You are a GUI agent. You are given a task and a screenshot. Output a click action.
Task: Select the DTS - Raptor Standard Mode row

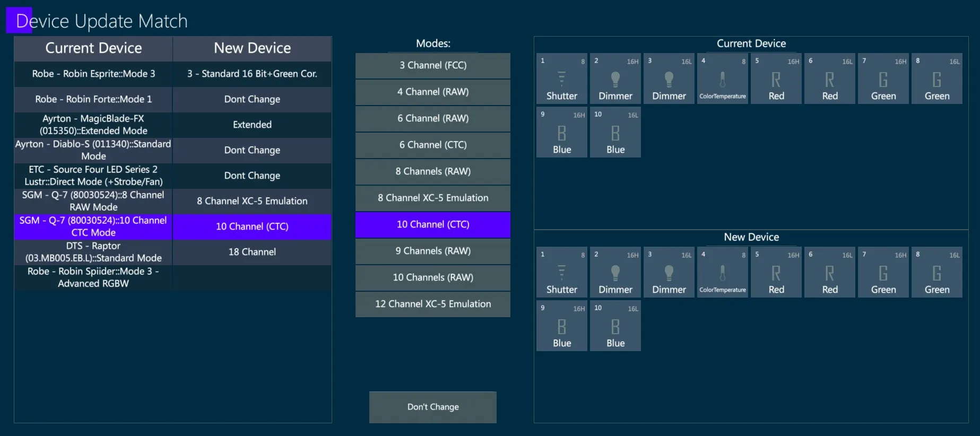click(173, 252)
